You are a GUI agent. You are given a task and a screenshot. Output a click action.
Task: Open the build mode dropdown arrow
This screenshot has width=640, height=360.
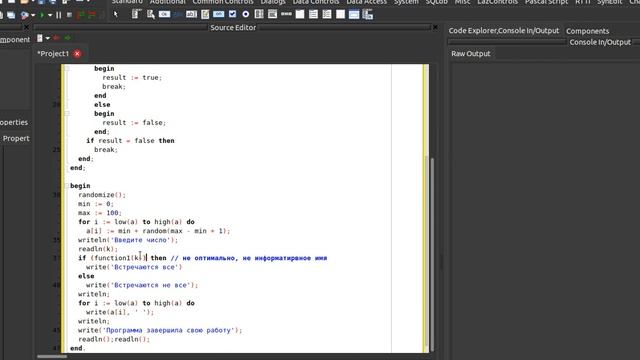tap(33, 16)
